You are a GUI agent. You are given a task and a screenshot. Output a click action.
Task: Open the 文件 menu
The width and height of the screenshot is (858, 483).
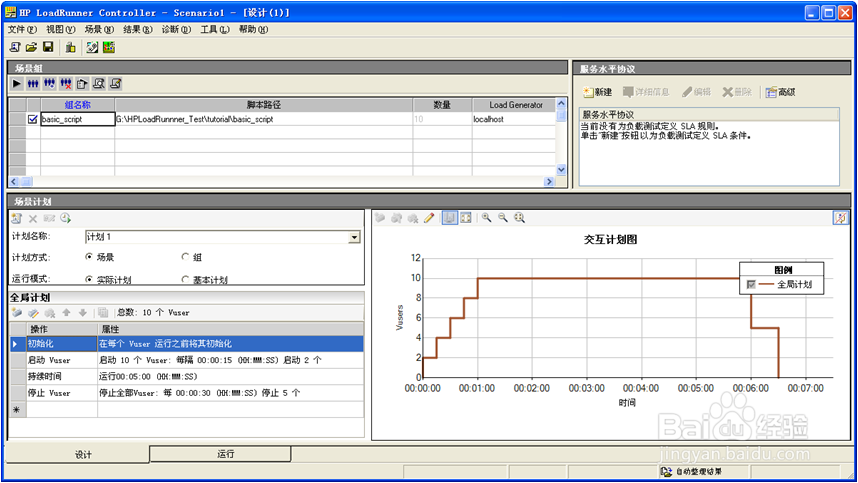[22, 30]
